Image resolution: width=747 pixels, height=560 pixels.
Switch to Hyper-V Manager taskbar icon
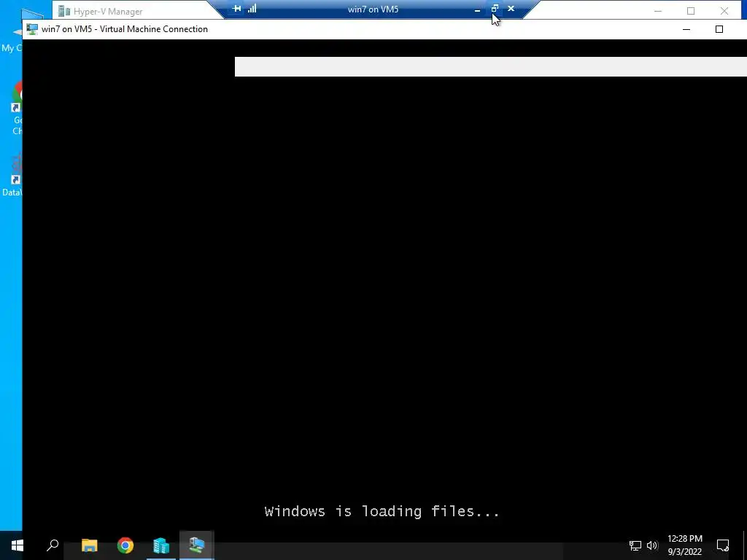click(161, 545)
